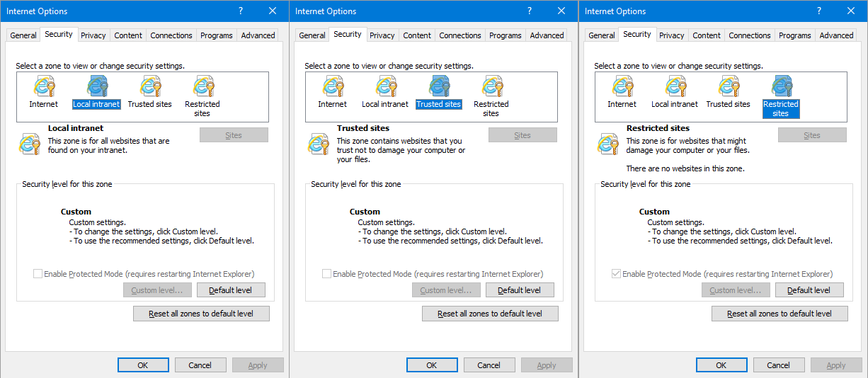This screenshot has width=868, height=378.
Task: Open Connections tab in middle window
Action: (x=460, y=35)
